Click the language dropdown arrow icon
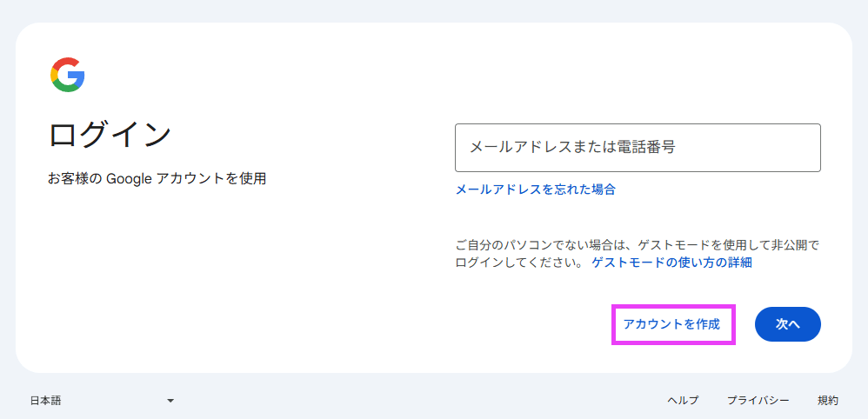The height and width of the screenshot is (419, 868). point(170,401)
